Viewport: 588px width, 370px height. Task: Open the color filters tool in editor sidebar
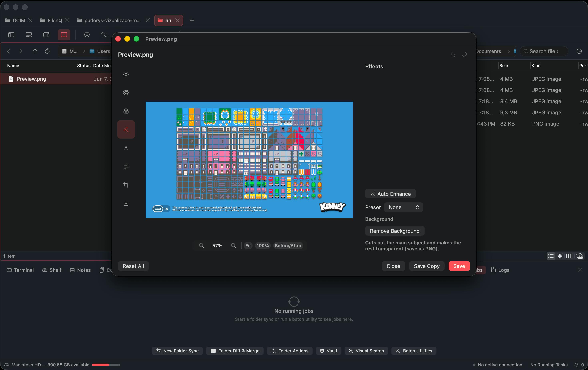pos(126,111)
